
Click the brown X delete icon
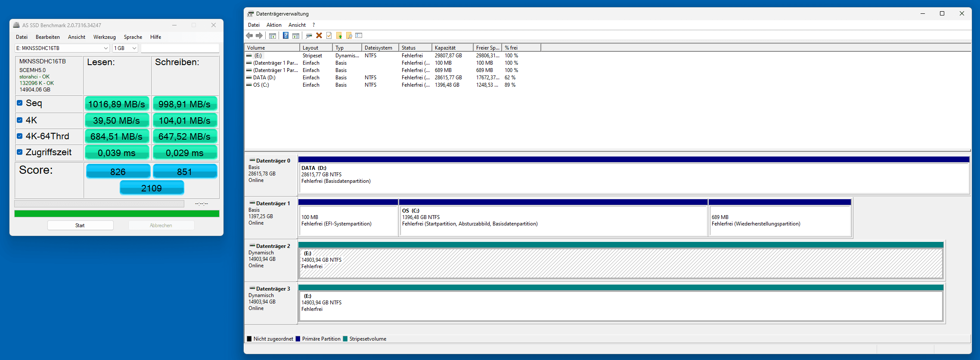(x=319, y=35)
